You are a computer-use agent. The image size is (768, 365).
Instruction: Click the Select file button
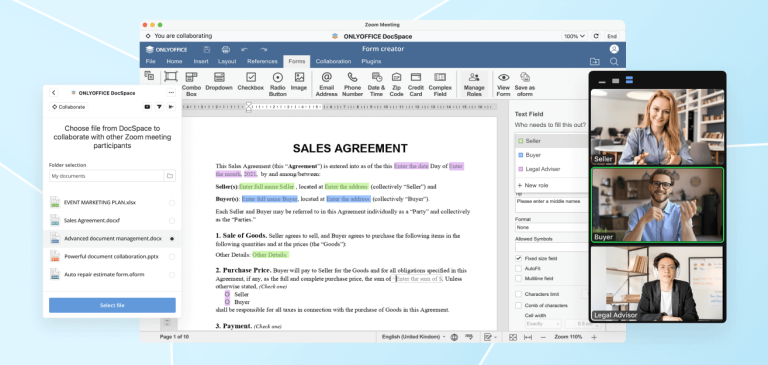112,305
